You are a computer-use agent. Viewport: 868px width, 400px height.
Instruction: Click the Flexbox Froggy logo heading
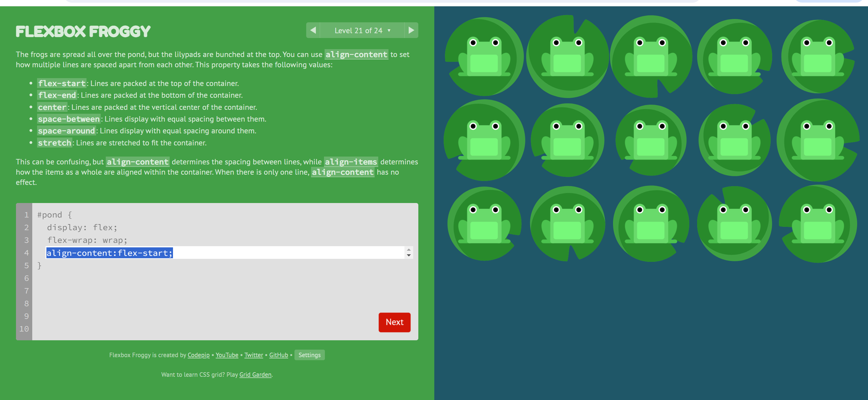[83, 31]
